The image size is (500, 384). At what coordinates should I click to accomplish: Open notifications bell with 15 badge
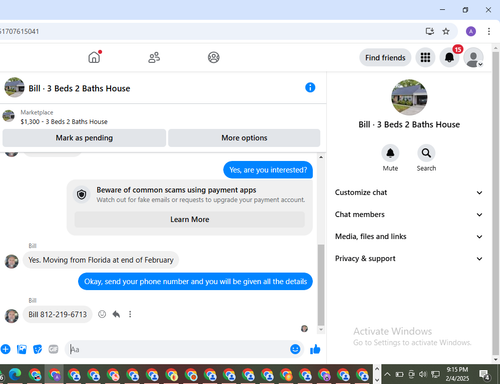tap(449, 57)
